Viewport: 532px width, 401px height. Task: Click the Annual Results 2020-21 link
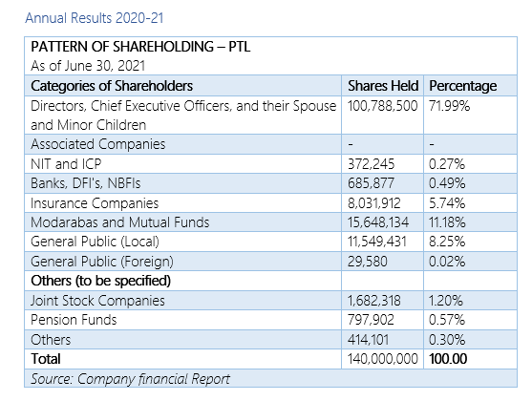95,18
